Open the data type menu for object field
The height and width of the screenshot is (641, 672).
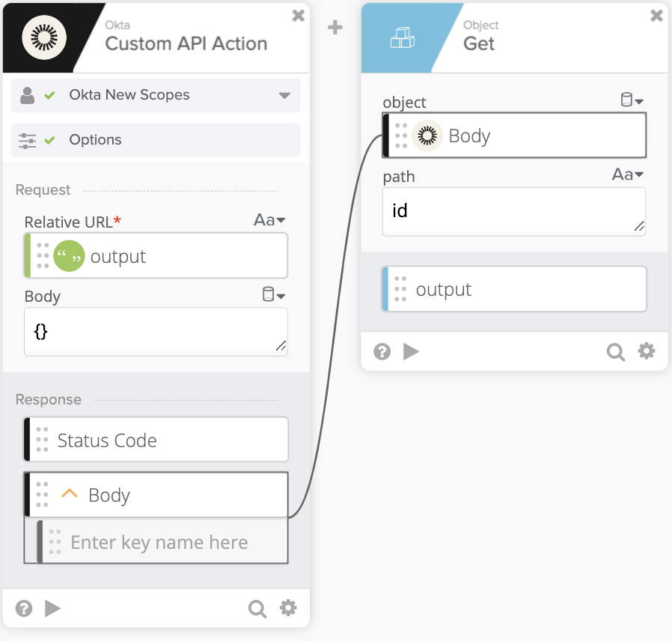tap(631, 100)
